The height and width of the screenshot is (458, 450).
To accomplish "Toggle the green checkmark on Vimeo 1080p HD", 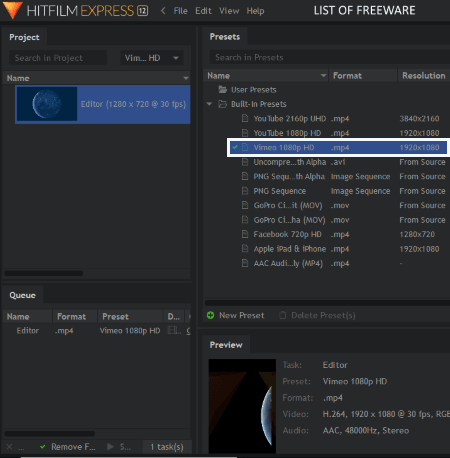I will click(235, 147).
